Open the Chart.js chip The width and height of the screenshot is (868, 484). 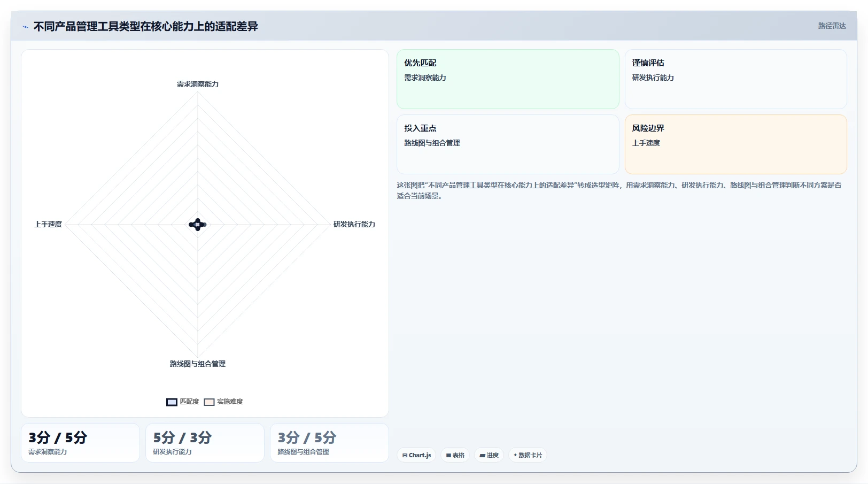(416, 455)
